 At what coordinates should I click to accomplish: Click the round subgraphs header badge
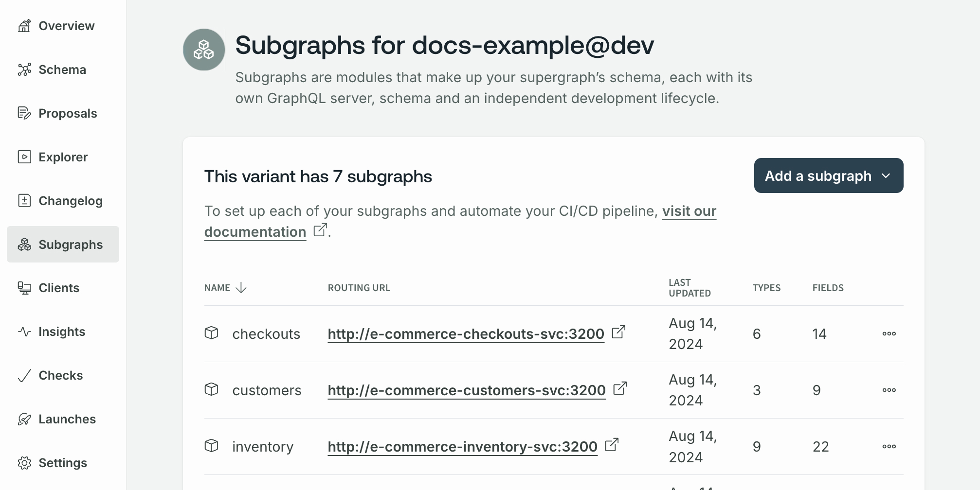click(x=204, y=50)
